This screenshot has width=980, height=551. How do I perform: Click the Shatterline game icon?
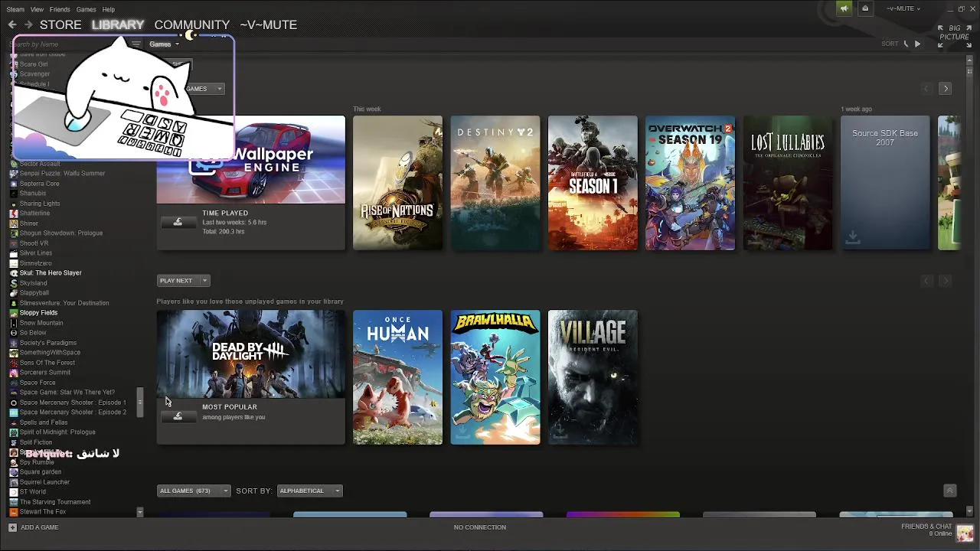[x=13, y=214]
